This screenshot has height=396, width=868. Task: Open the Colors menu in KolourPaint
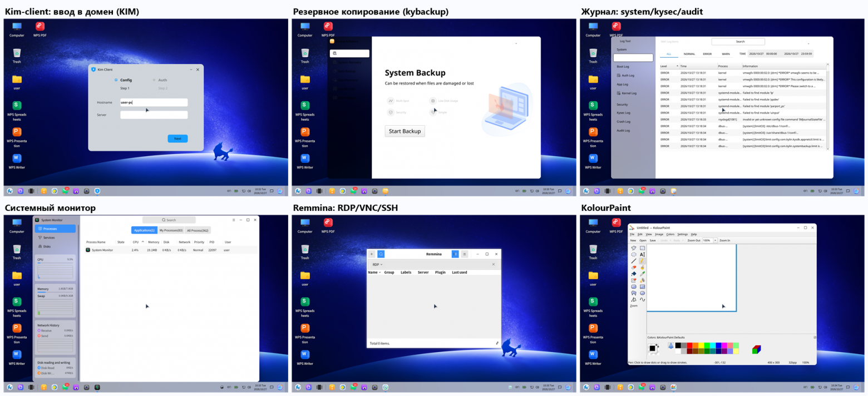click(670, 234)
